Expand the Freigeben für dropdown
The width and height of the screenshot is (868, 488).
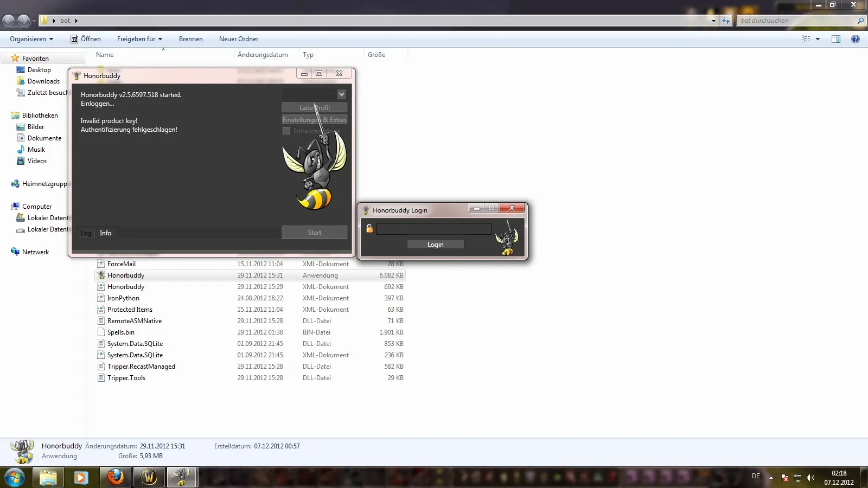[x=139, y=39]
